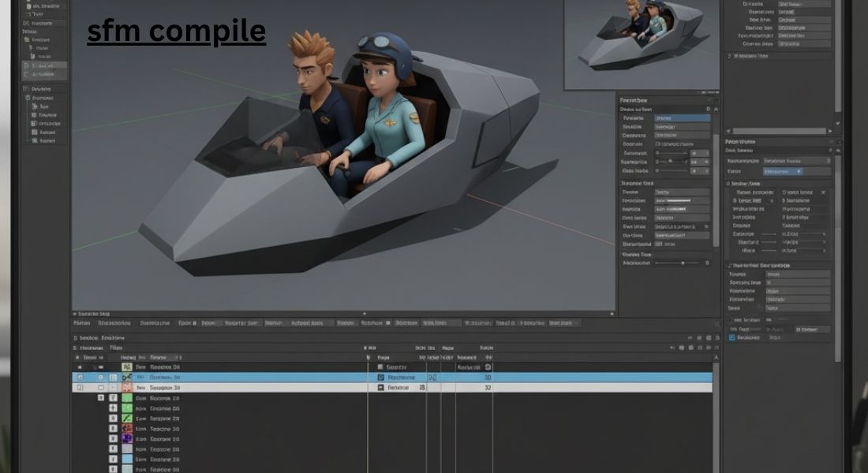Enable the blue checkbox at the right panel bottom
The height and width of the screenshot is (473, 868).
(x=732, y=336)
